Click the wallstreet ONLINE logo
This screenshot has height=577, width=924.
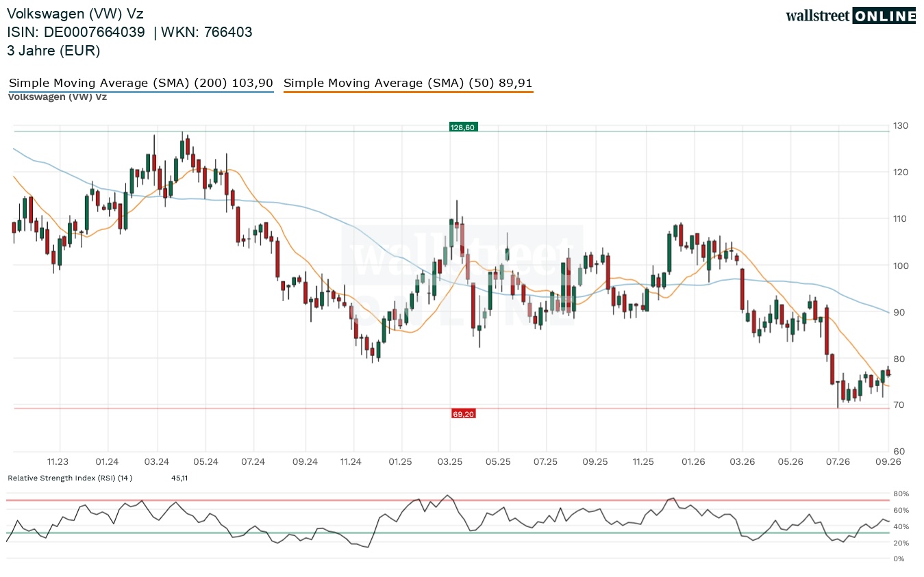click(x=851, y=16)
